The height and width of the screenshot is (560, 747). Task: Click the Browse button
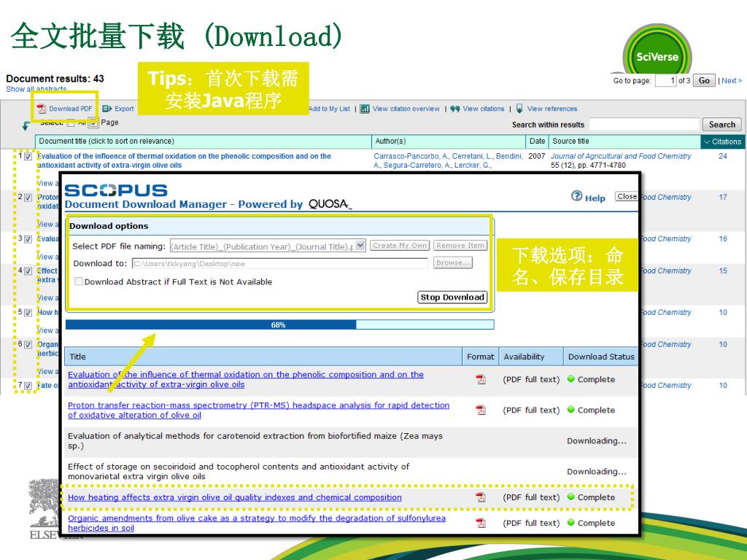click(452, 262)
